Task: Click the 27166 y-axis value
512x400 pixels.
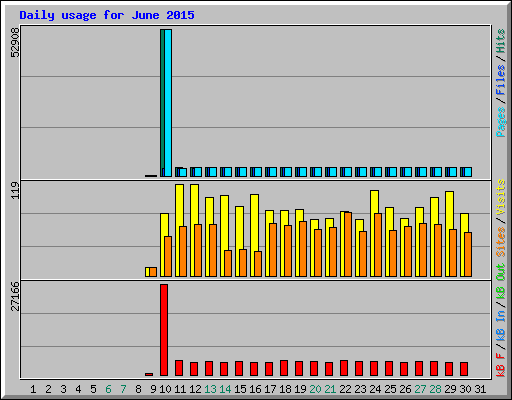Action: pyautogui.click(x=15, y=296)
